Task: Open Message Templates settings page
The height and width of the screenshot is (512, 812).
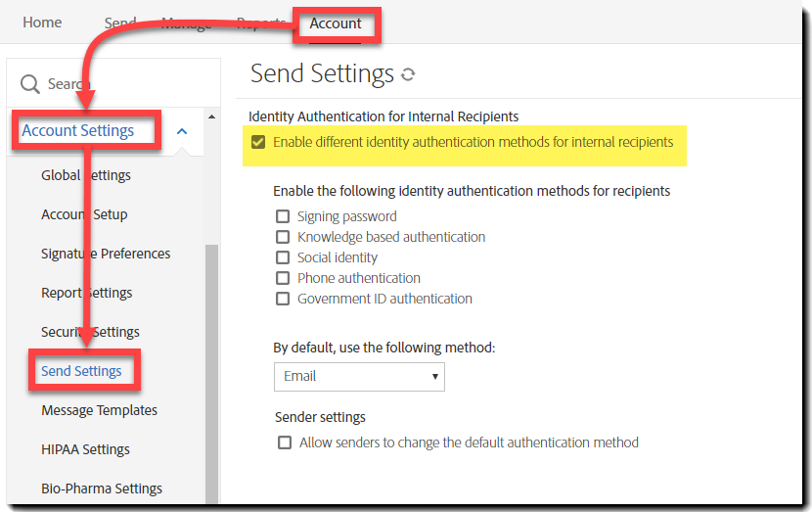Action: 99,410
